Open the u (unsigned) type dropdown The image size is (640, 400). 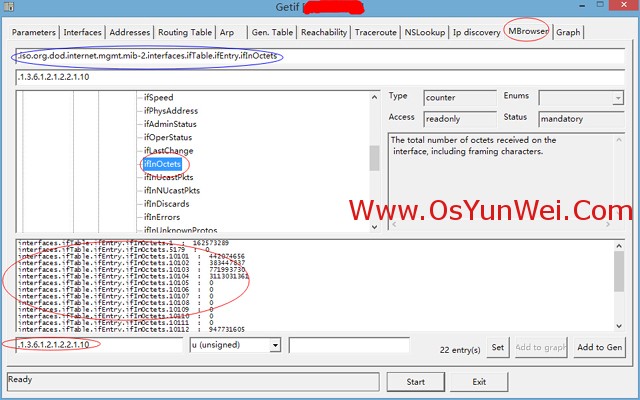click(235, 345)
